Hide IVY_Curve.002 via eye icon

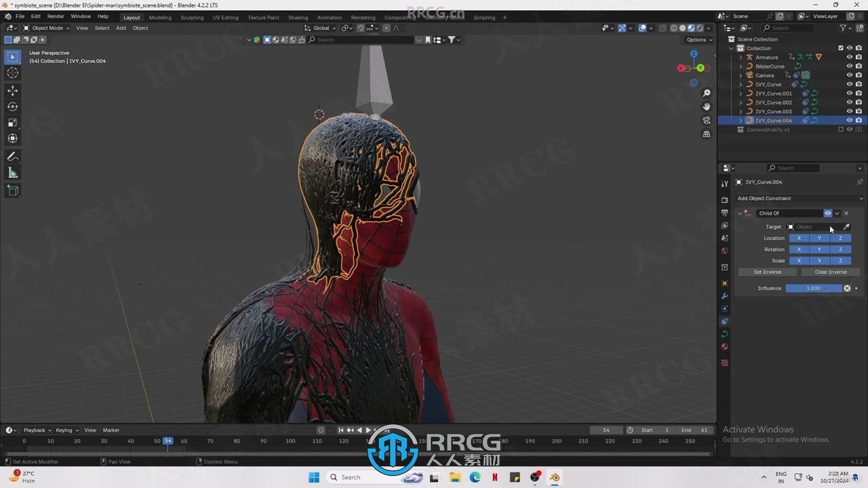coord(849,102)
